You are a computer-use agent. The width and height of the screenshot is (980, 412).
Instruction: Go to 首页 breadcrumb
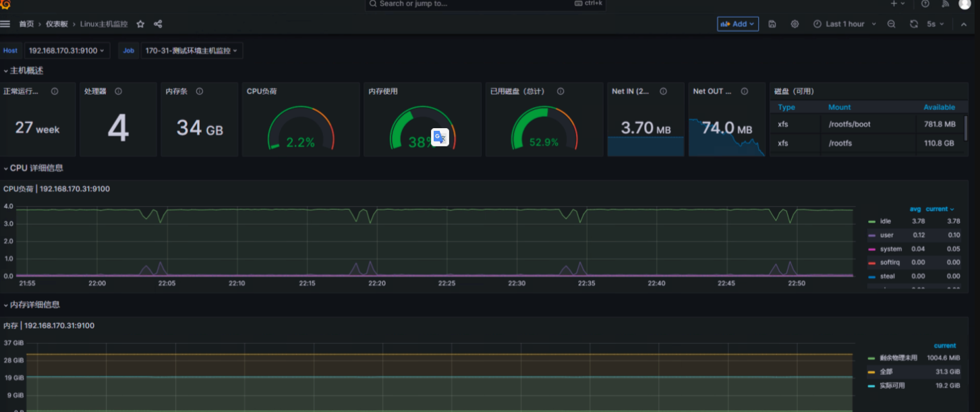point(26,24)
